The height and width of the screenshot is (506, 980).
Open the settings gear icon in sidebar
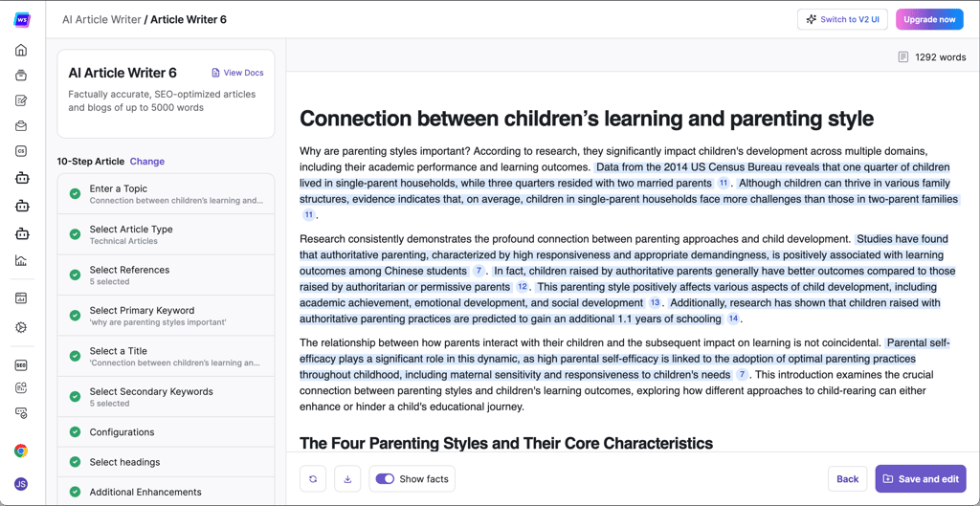[21, 327]
